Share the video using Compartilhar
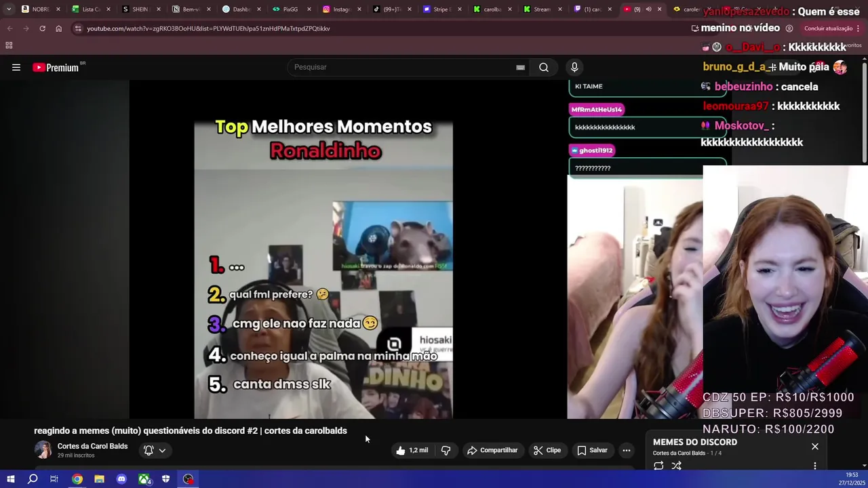Image resolution: width=868 pixels, height=488 pixels. pos(492,450)
